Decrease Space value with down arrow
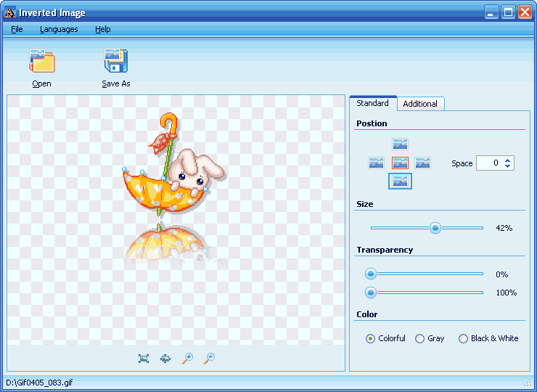This screenshot has width=537, height=392. (507, 166)
